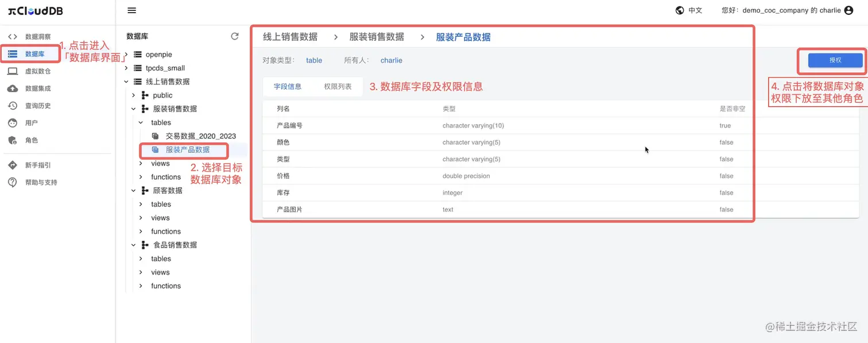This screenshot has width=868, height=343.
Task: Expand functions under 服装销售数据
Action: pos(141,177)
